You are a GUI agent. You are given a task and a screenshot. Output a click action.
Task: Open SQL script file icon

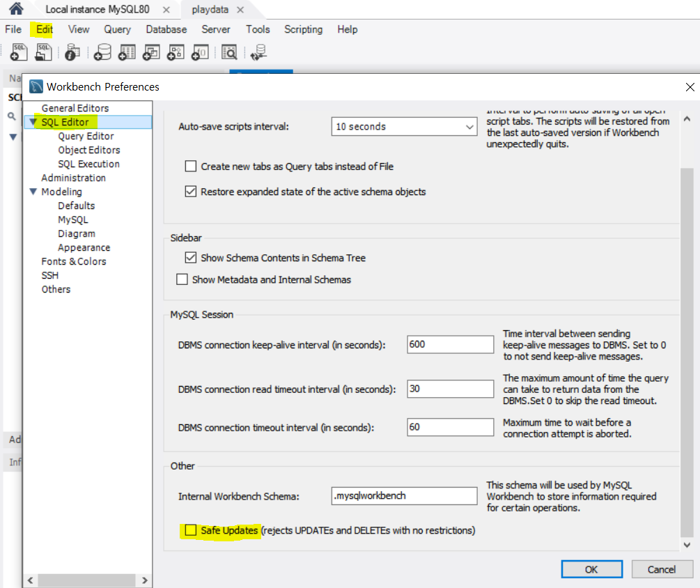(x=43, y=52)
